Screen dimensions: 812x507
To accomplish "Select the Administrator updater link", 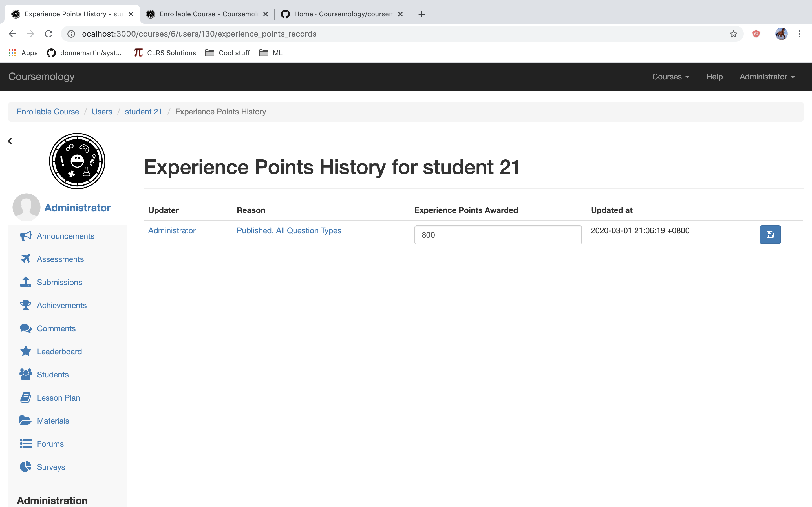I will [171, 230].
